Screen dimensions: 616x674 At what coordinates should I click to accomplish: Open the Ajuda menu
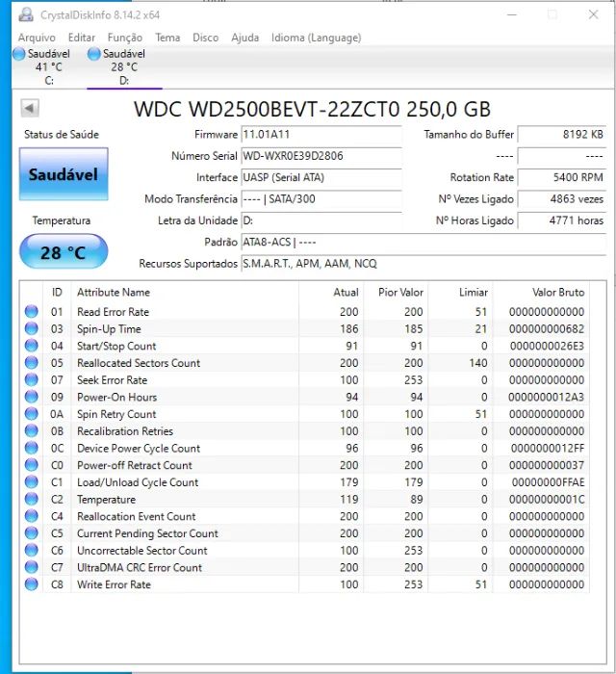[x=244, y=38]
